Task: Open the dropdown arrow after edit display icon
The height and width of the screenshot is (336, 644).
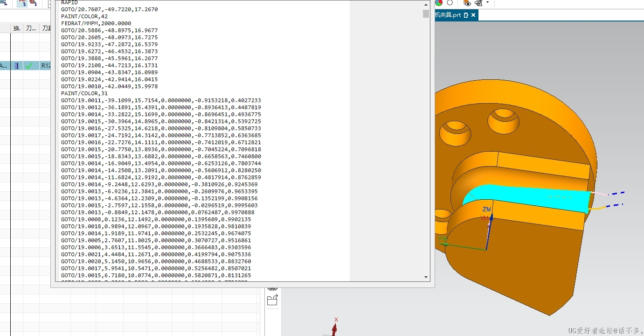Action: point(488,3)
